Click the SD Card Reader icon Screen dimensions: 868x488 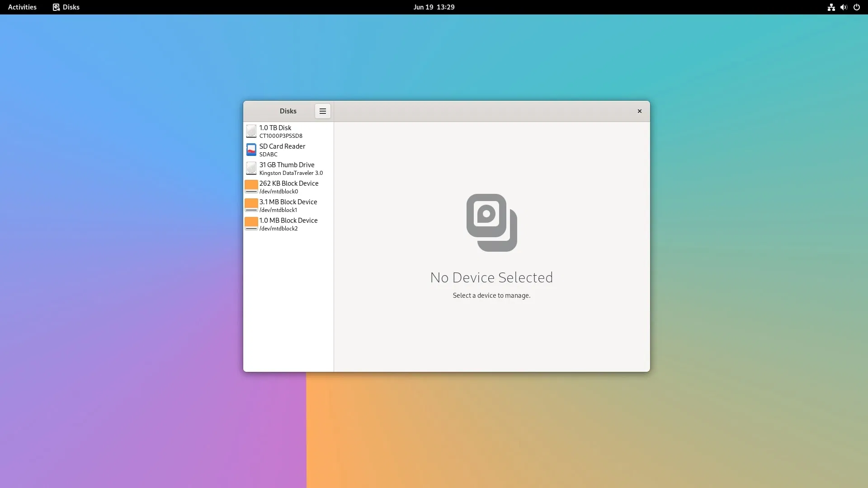coord(251,150)
